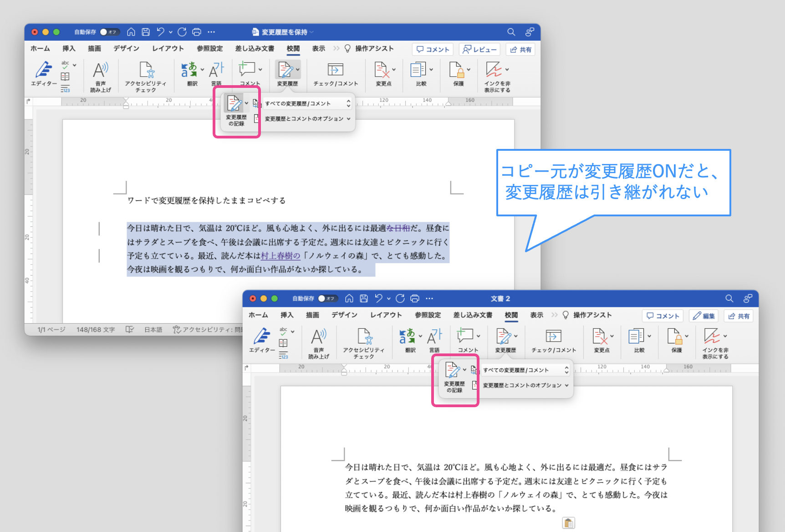Screen dimensions: 785x532
Task: Click the Compare (比較) icon in the bottom window
Action: 636,337
